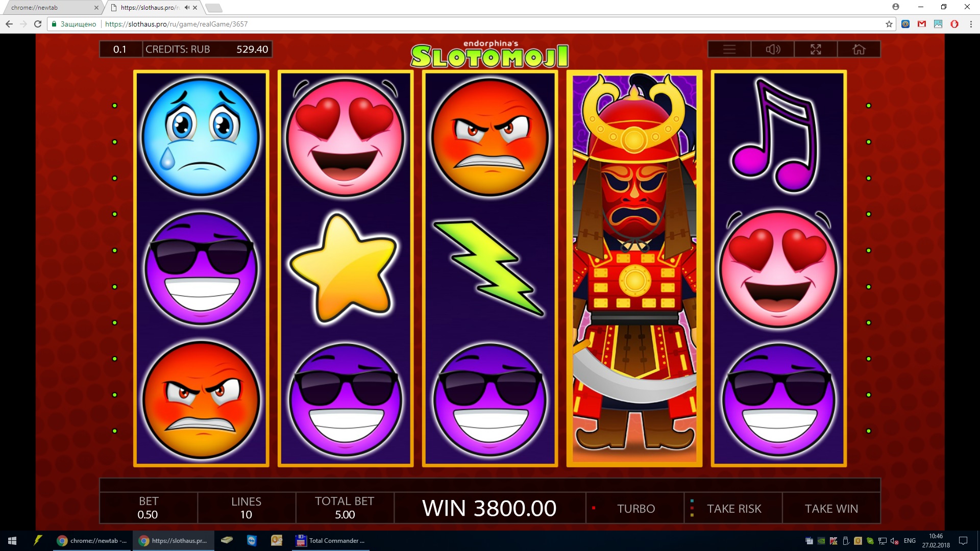
Task: Open the game hamburger menu
Action: 729,49
